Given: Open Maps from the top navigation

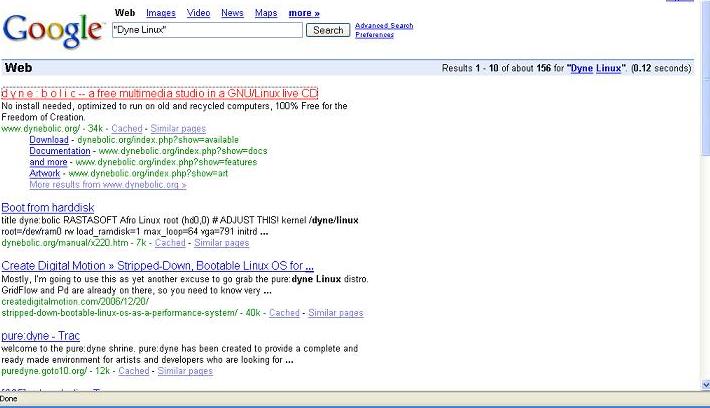Looking at the screenshot, I should pyautogui.click(x=266, y=13).
